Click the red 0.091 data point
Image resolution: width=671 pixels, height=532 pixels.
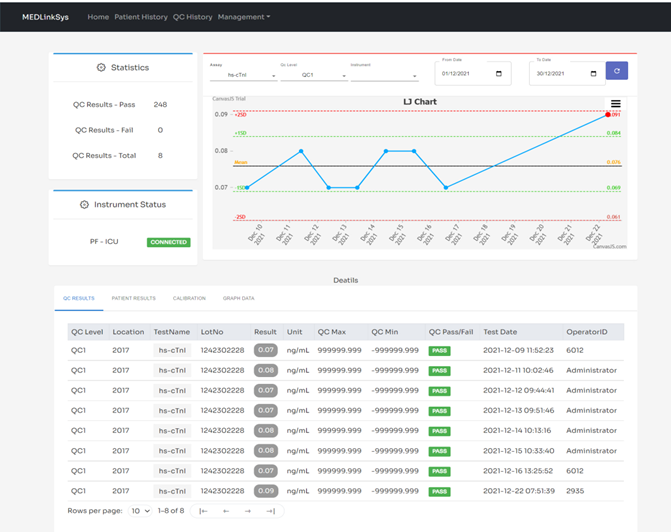point(607,115)
